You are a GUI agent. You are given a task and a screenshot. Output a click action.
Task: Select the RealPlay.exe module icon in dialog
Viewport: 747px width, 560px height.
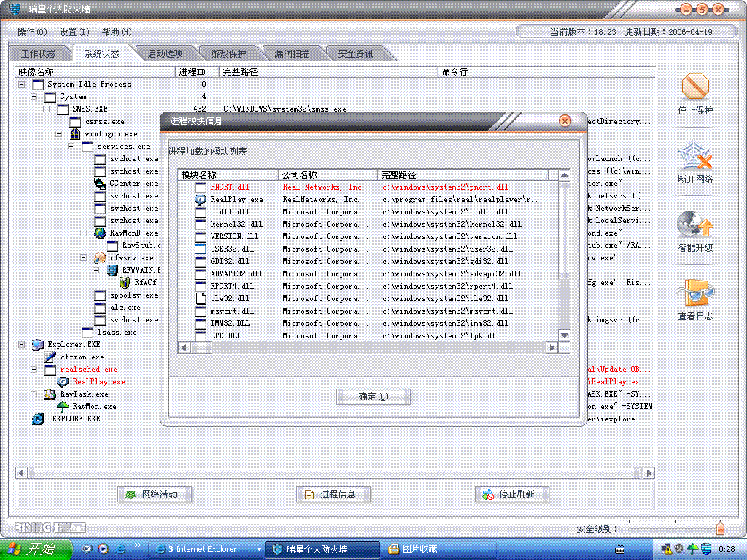(x=201, y=200)
